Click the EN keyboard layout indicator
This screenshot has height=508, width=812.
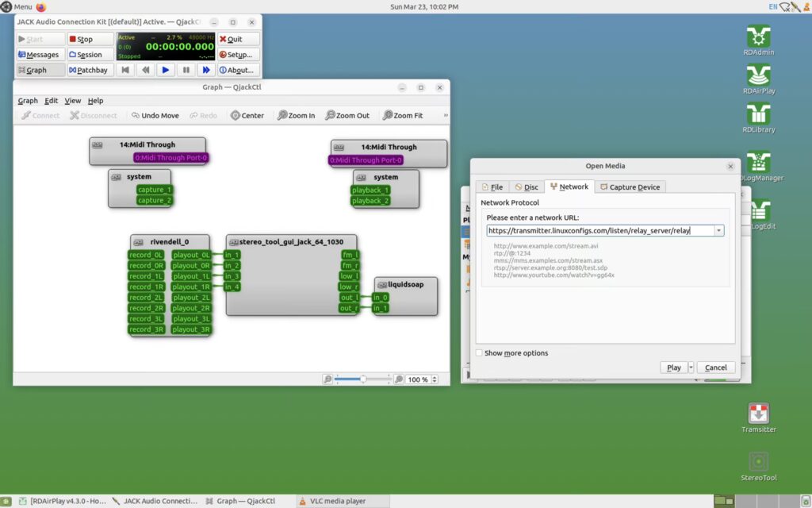click(x=772, y=6)
